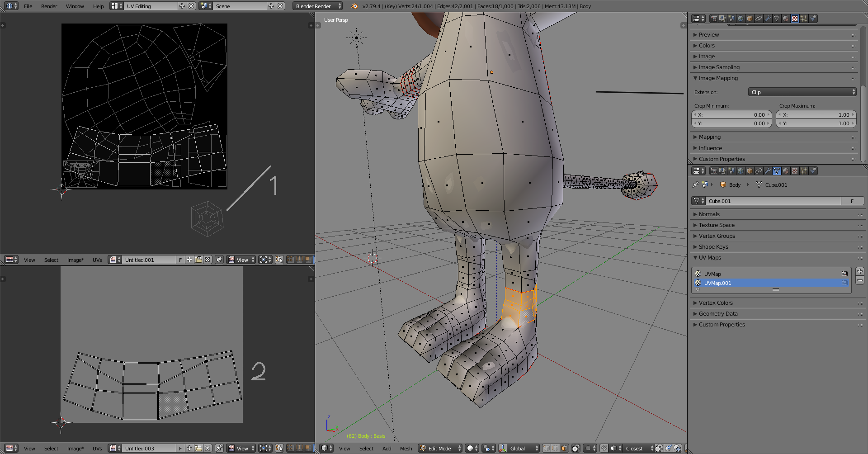Open the File menu
868x454 pixels.
click(x=28, y=6)
